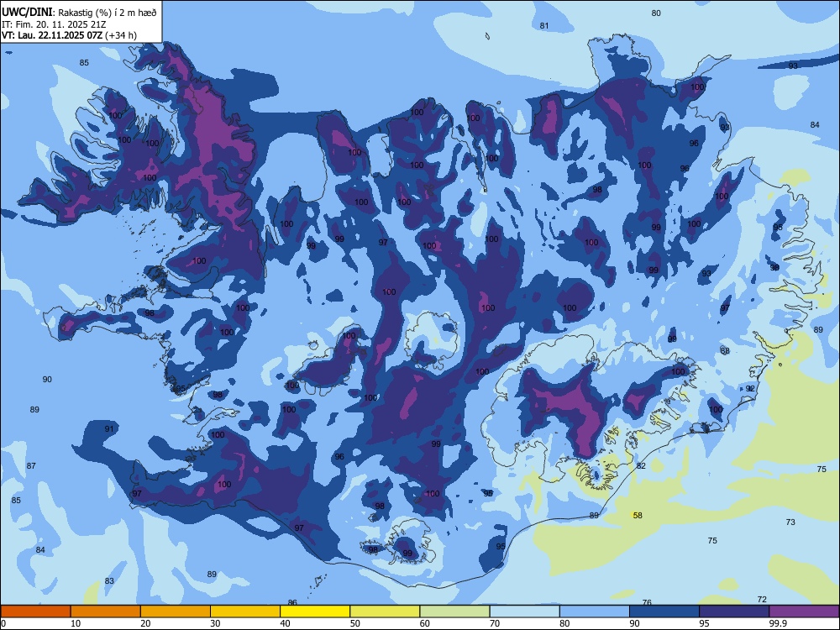This screenshot has height=630, width=840.
Task: Click the 95–99.9 indigo legend swatch
Action: (x=734, y=612)
